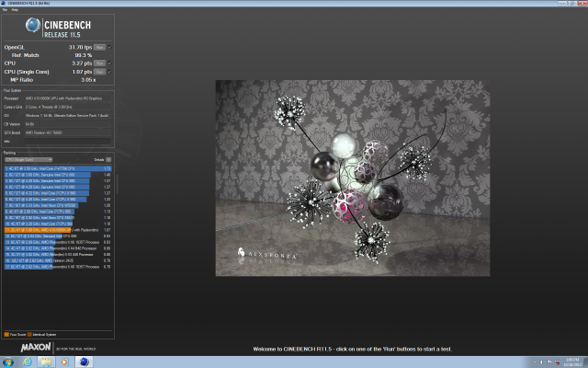Open the Windows Start menu
588x368 pixels.
pyautogui.click(x=8, y=362)
